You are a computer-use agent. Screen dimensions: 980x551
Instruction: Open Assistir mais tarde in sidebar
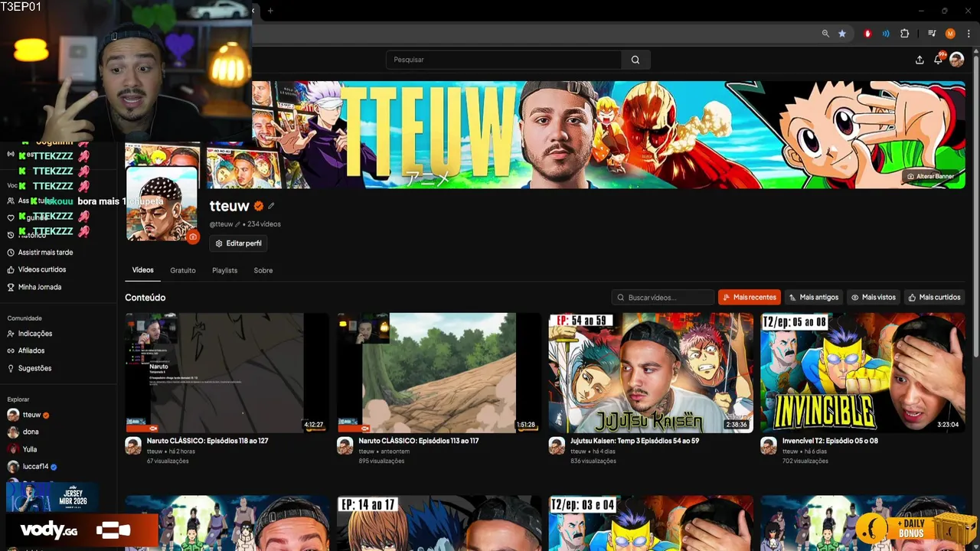[x=45, y=253]
